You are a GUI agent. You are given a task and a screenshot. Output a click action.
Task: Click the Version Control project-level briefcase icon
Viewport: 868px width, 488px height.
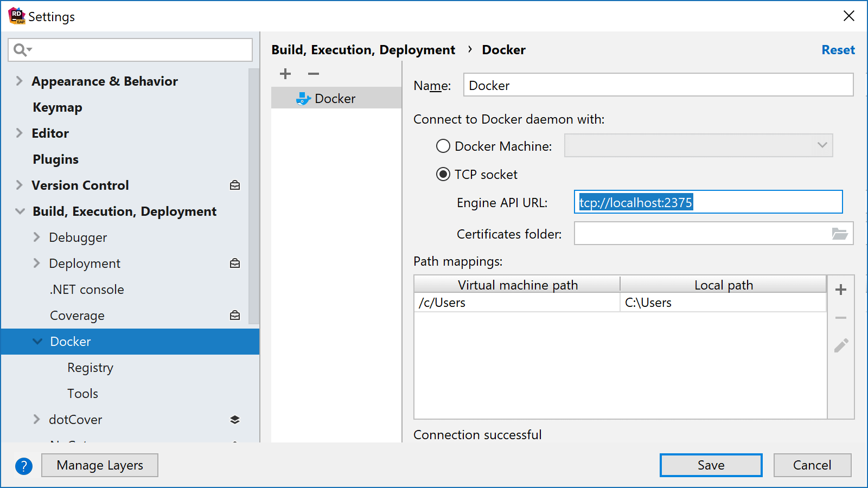235,185
